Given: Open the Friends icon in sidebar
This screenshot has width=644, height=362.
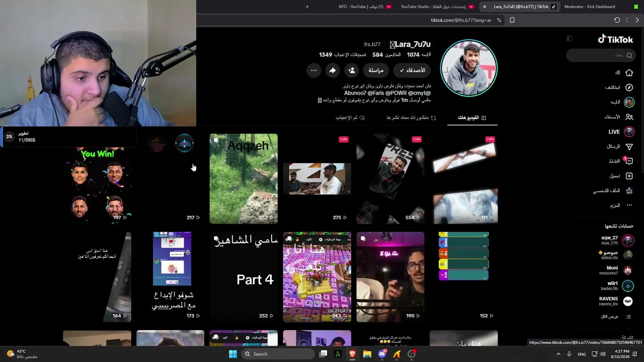Looking at the screenshot, I should click(629, 117).
